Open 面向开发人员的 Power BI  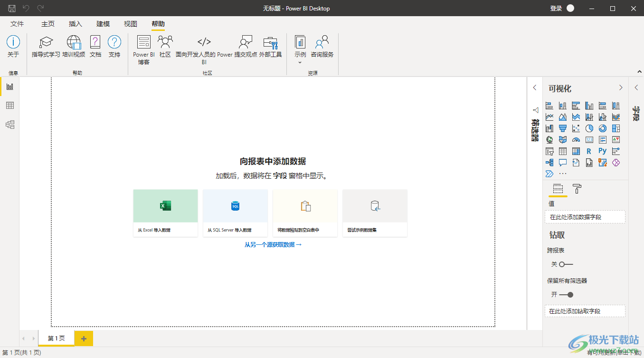(204, 50)
